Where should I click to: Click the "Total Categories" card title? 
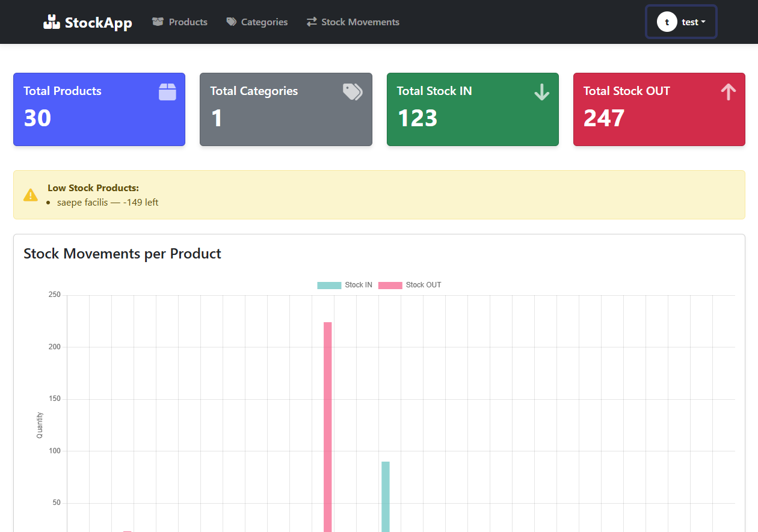coord(254,91)
